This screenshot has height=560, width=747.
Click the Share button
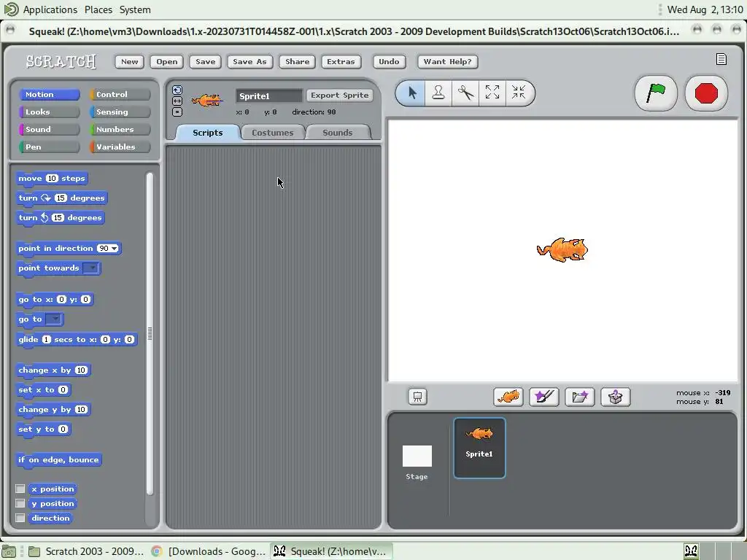coord(298,61)
